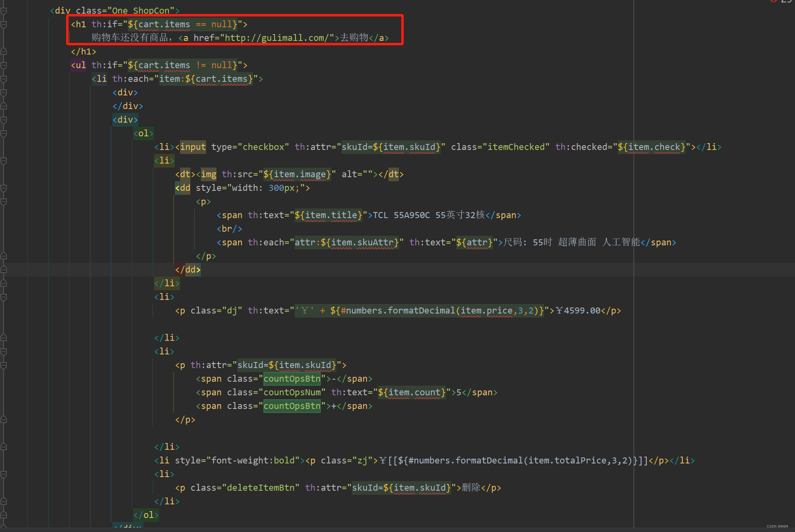Viewport: 795px width, 532px height.
Task: Click fold-end marker beside </li> above li style font-weight
Action: click(x=4, y=447)
